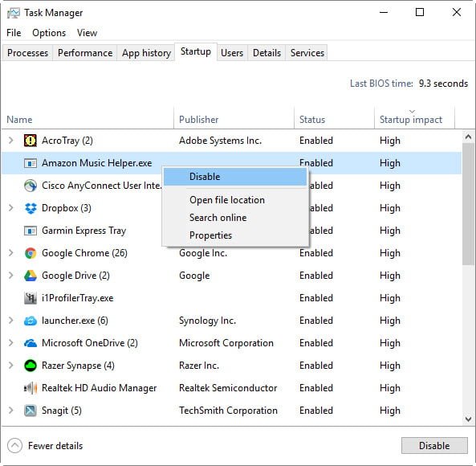The height and width of the screenshot is (466, 476).
Task: Switch to the Services tab
Action: click(x=307, y=53)
